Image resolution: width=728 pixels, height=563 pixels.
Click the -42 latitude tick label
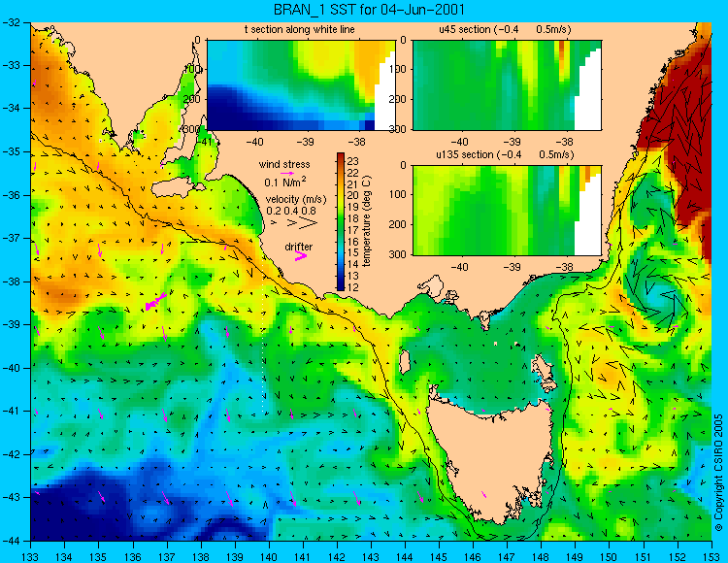[11, 454]
